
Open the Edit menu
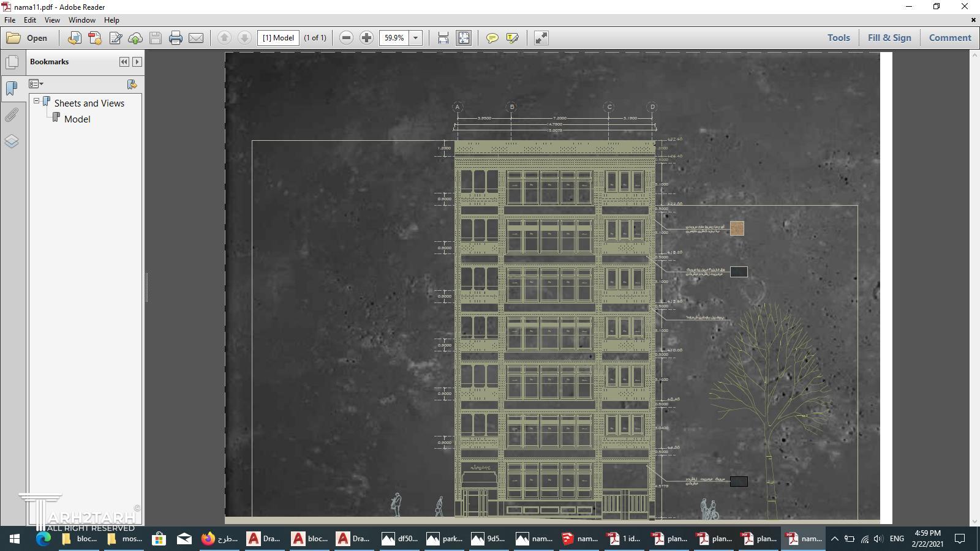pyautogui.click(x=29, y=20)
